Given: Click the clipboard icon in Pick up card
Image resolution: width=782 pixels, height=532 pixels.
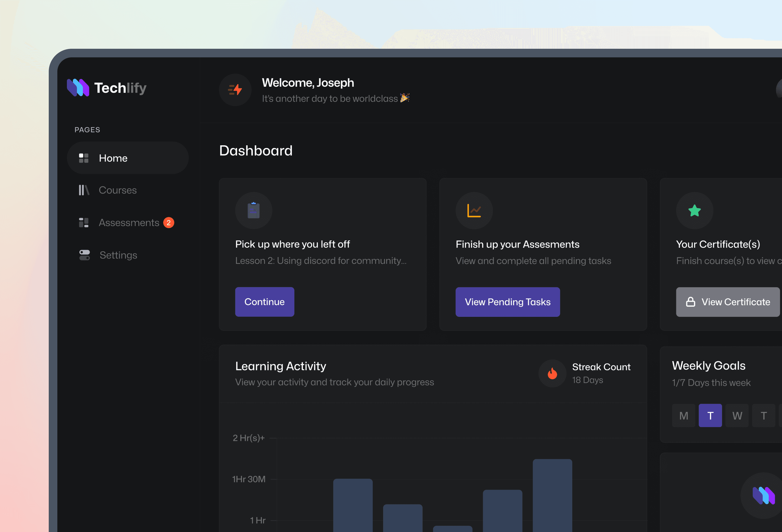Looking at the screenshot, I should 254,211.
